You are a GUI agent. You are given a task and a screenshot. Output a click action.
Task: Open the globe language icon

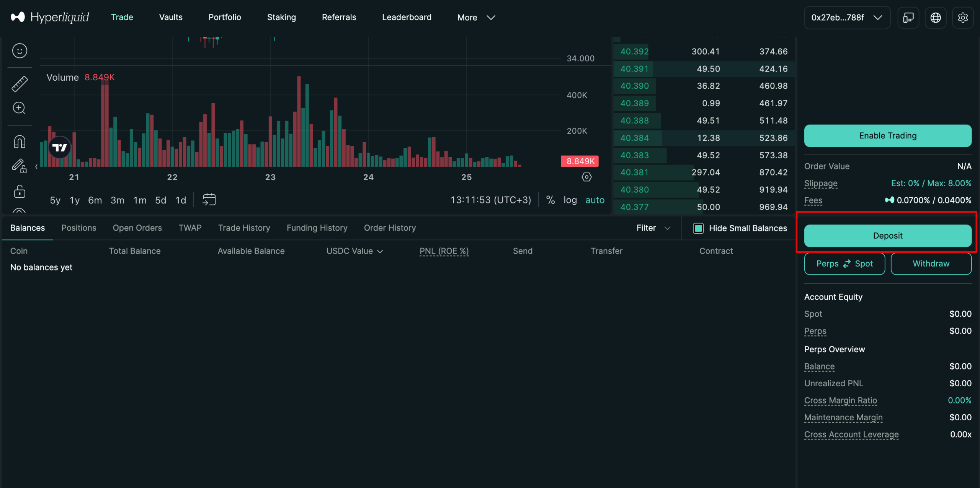point(936,18)
